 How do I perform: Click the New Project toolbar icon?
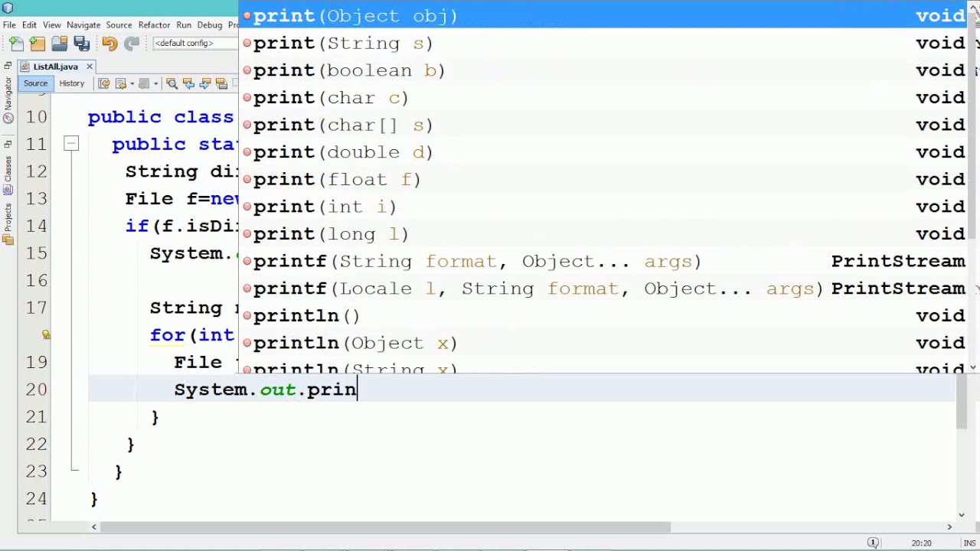point(38,44)
